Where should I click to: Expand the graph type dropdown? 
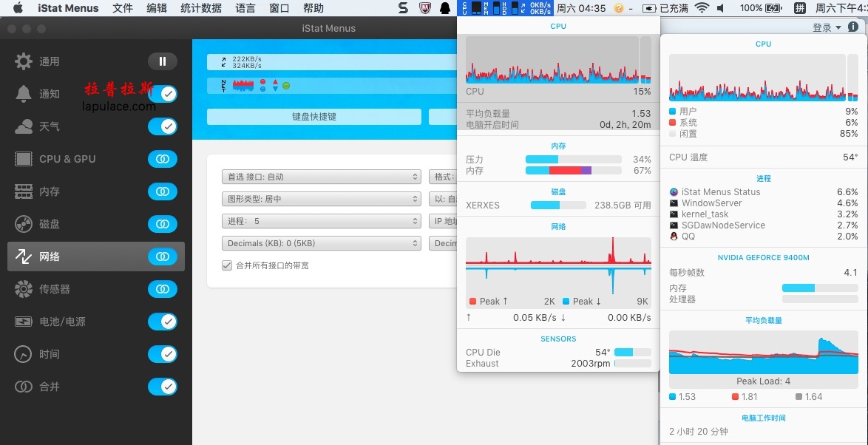321,199
